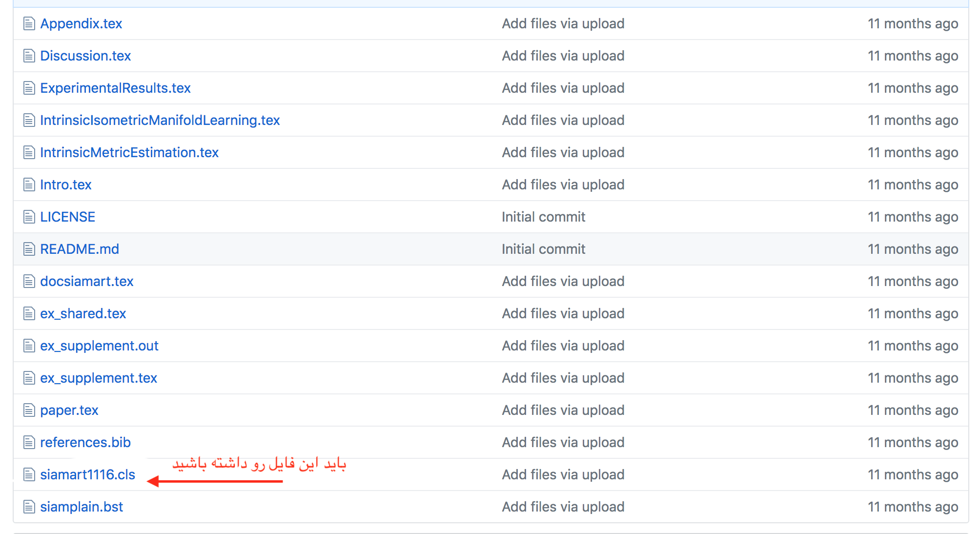The width and height of the screenshot is (980, 534).
Task: Open the IntrinsicMetricEstimation.tex file
Action: pyautogui.click(x=129, y=152)
